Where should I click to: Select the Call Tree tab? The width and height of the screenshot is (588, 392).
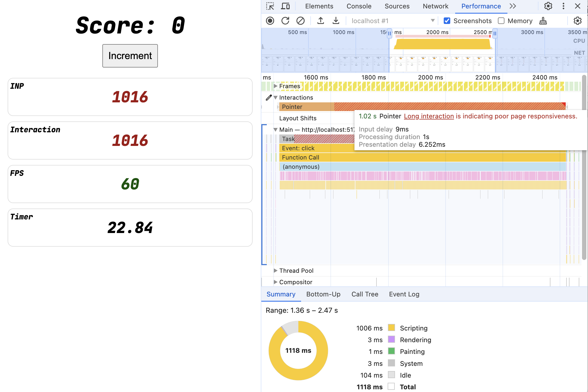365,294
